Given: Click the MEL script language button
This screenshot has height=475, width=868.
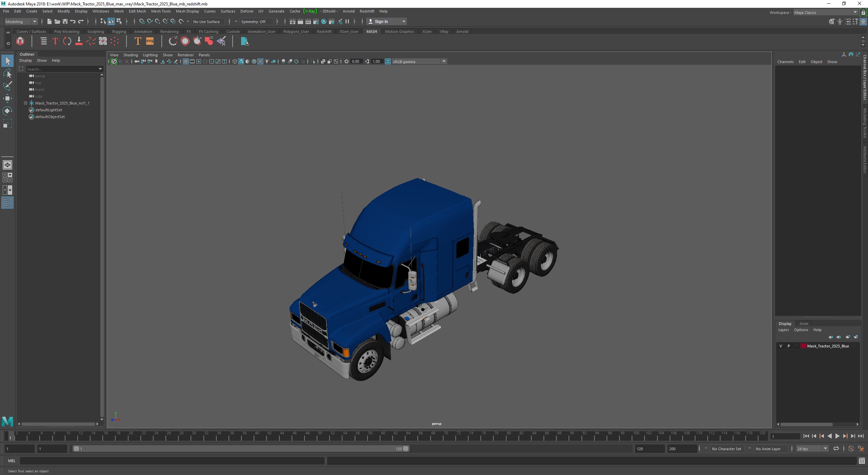Looking at the screenshot, I should pyautogui.click(x=12, y=461).
